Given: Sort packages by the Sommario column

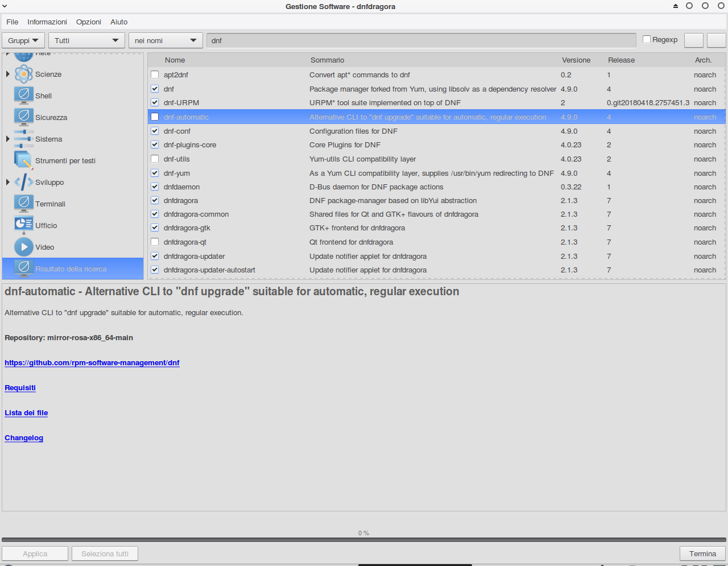Looking at the screenshot, I should (x=328, y=60).
